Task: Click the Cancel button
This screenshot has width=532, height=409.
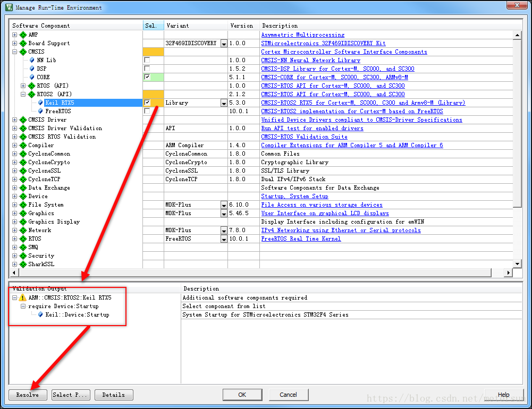Action: point(289,395)
